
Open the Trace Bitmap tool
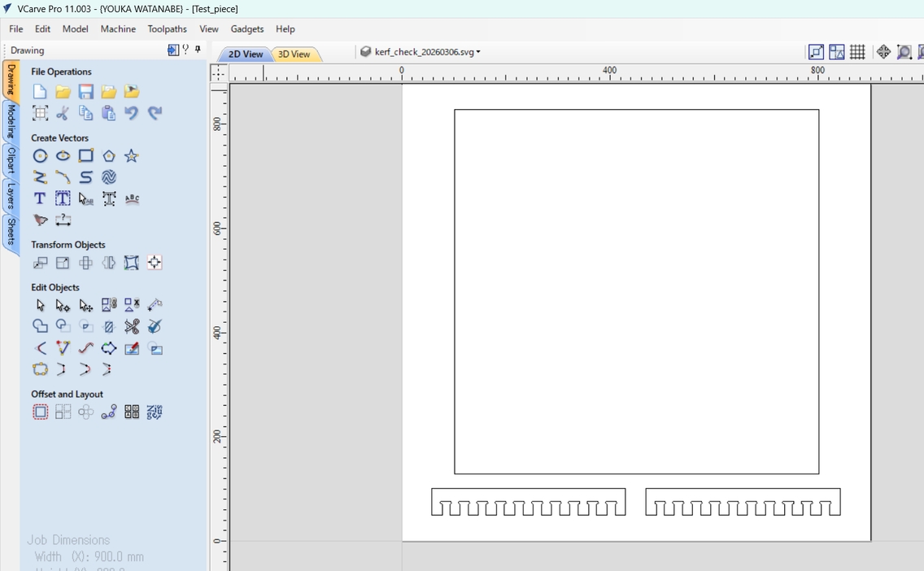[x=40, y=220]
